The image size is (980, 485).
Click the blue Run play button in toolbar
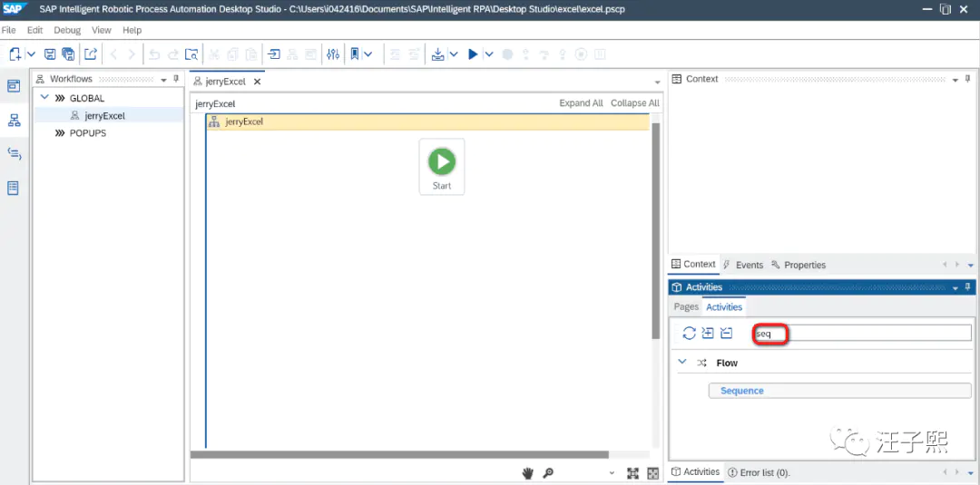click(473, 54)
